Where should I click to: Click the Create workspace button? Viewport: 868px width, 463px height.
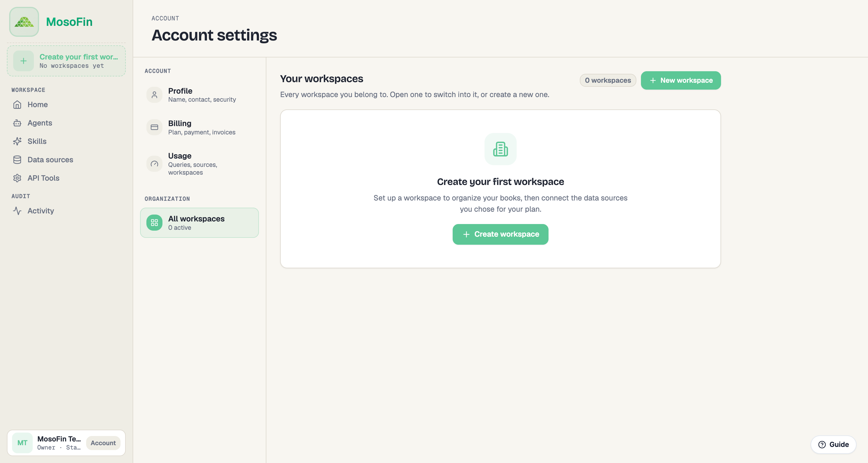500,234
